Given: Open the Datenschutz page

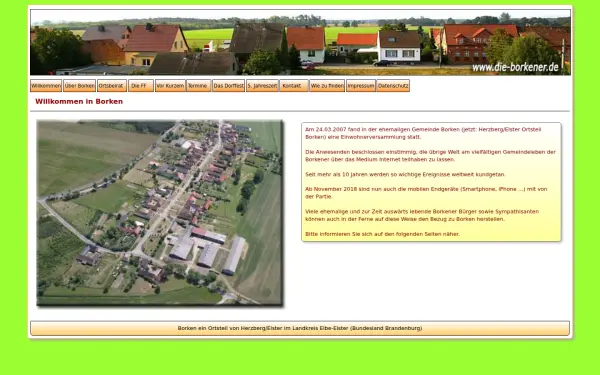Looking at the screenshot, I should (393, 86).
